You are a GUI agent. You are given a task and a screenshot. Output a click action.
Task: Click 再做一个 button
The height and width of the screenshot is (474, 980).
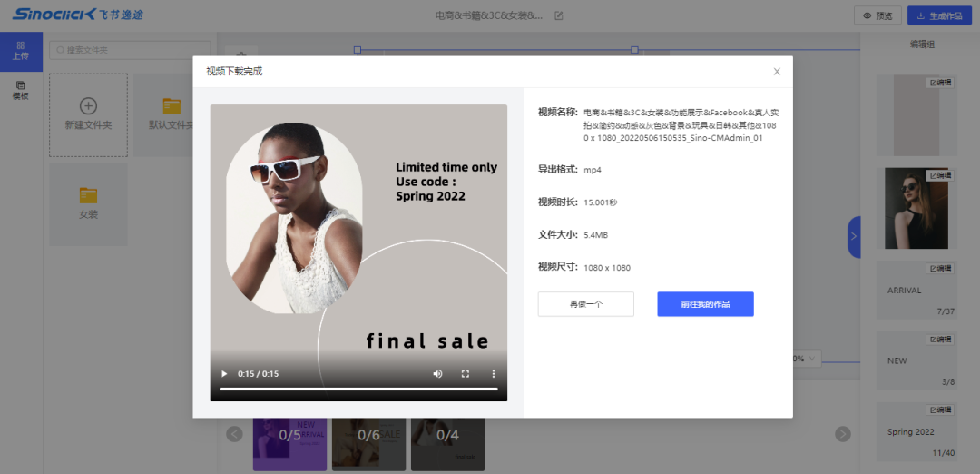(x=585, y=304)
